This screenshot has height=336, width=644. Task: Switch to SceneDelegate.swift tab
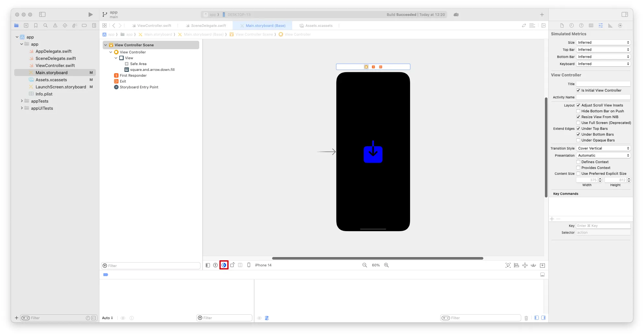tap(206, 26)
